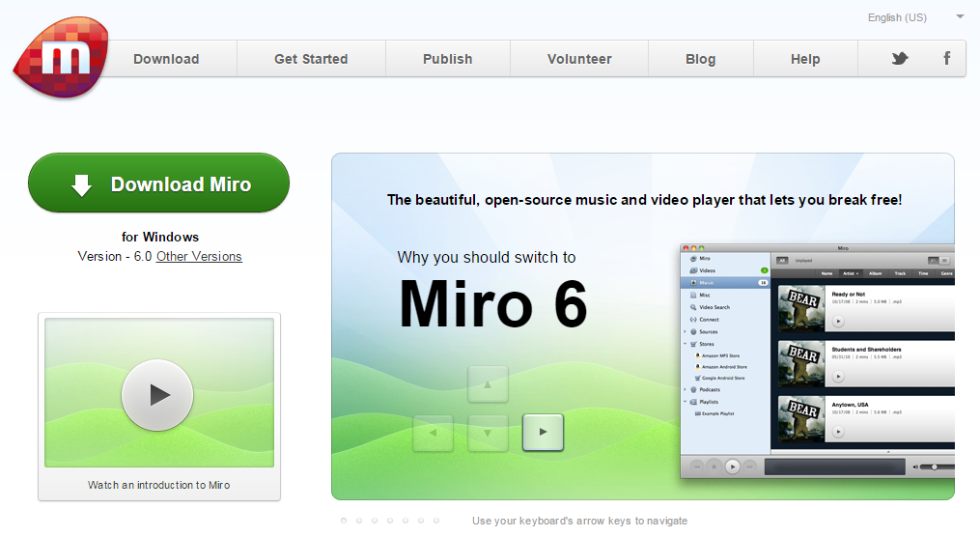Open the Help menu item

805,59
